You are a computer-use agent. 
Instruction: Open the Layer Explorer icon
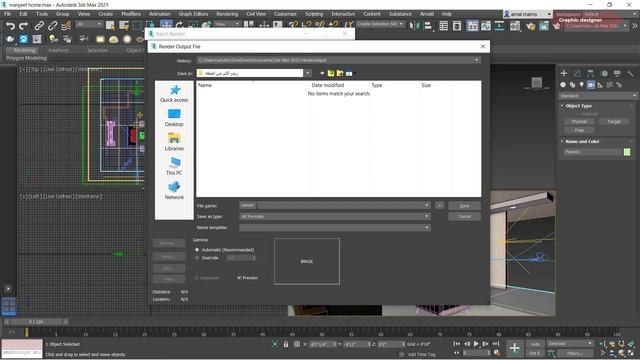(x=457, y=26)
